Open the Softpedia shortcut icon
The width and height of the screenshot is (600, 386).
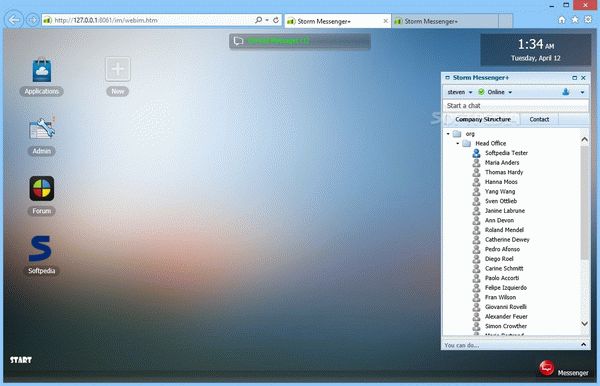pos(40,248)
